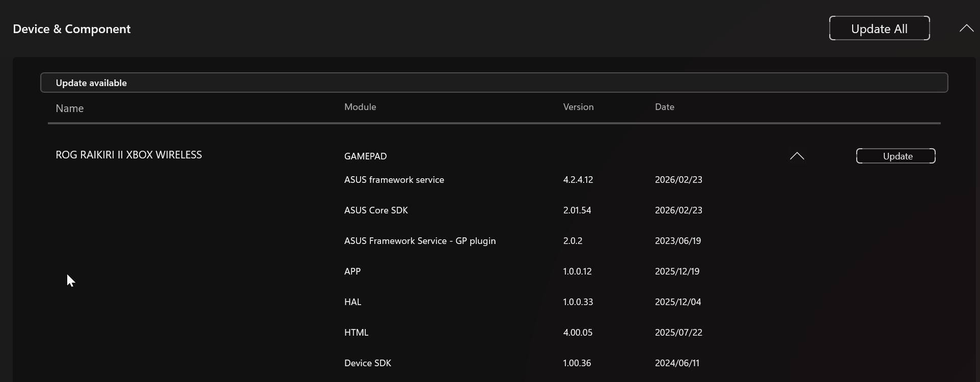Select the APP module entry
The image size is (980, 382).
click(x=352, y=271)
